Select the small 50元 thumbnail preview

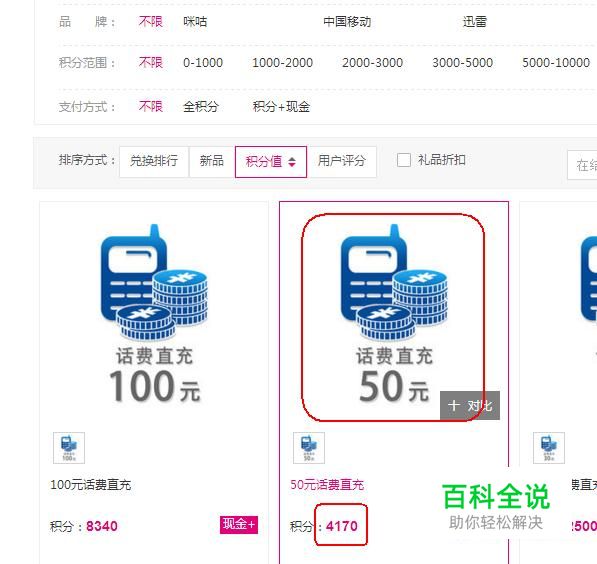click(309, 448)
